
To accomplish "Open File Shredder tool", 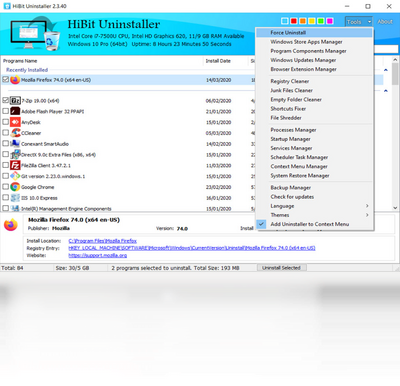I will pos(314,118).
